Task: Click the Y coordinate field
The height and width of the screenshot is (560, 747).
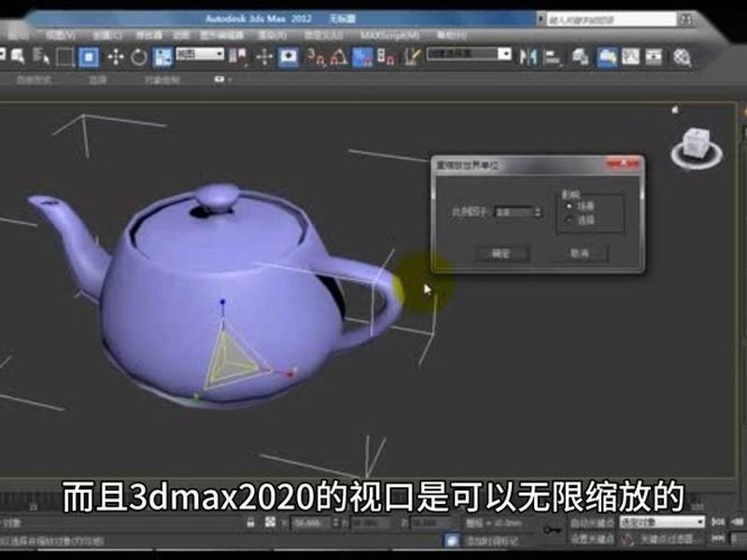Action: (371, 524)
